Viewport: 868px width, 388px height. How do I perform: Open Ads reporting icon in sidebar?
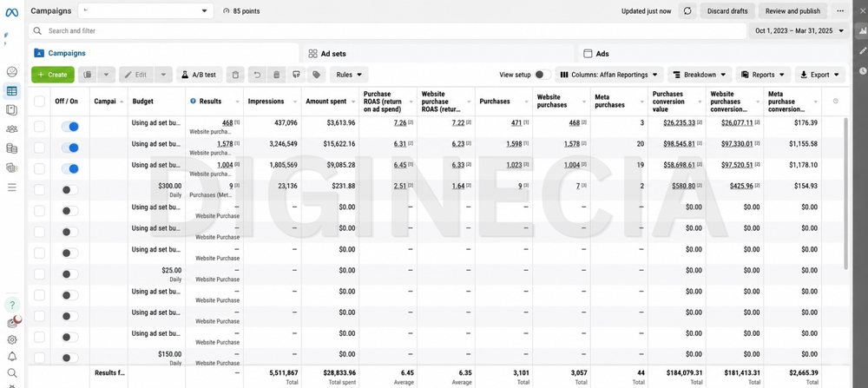(11, 109)
